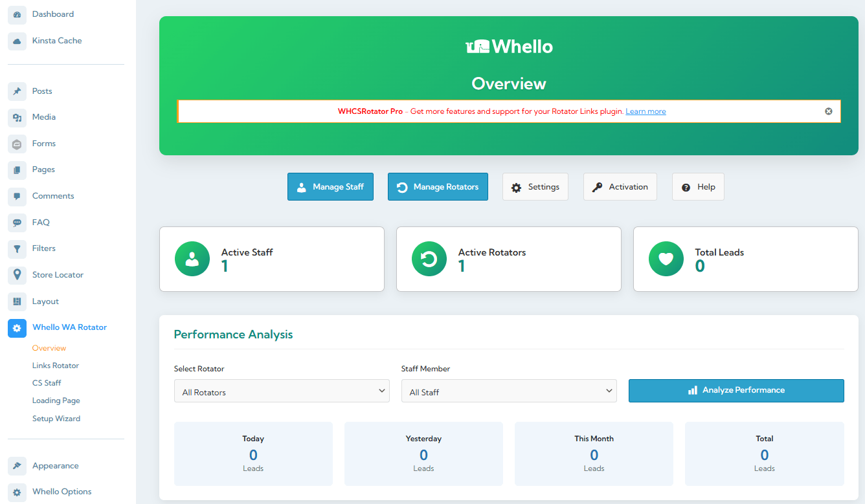Click the Posts pin icon
Screen dimensions: 865x504
17,91
